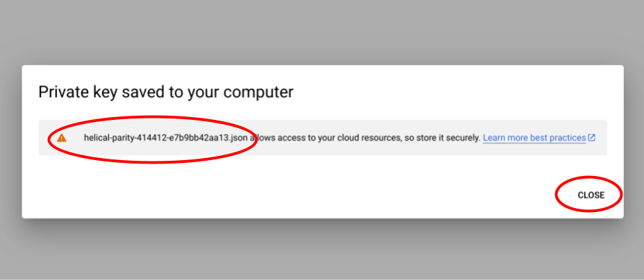
Task: Click the external-link icon after best practices
Action: (x=592, y=138)
